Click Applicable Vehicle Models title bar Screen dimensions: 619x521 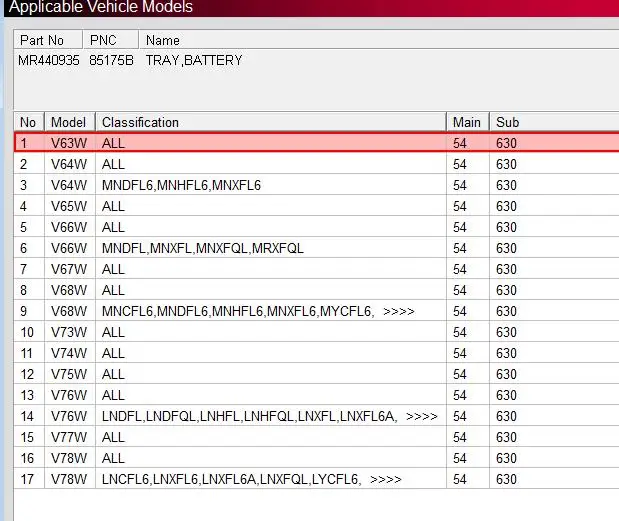point(311,8)
